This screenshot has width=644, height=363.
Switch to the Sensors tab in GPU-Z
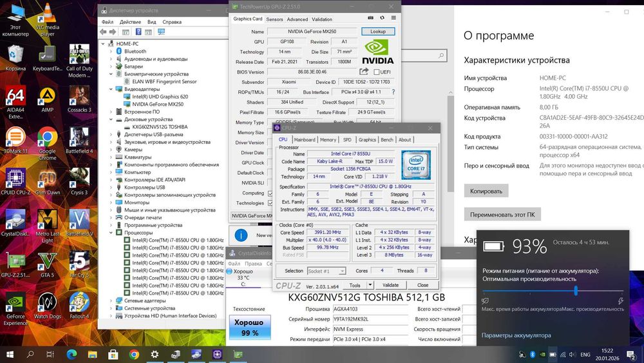tap(274, 19)
